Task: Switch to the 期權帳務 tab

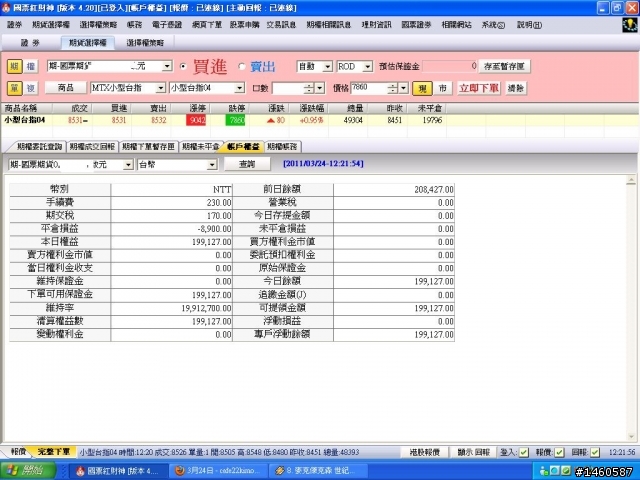Action: coord(282,147)
